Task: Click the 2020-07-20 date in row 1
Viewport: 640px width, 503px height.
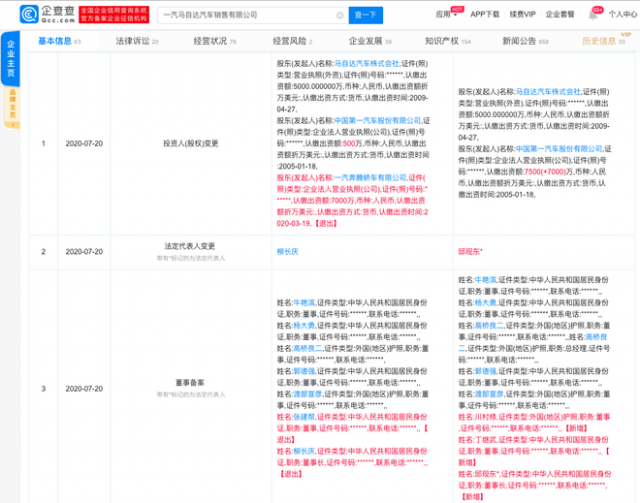Action: pos(84,143)
